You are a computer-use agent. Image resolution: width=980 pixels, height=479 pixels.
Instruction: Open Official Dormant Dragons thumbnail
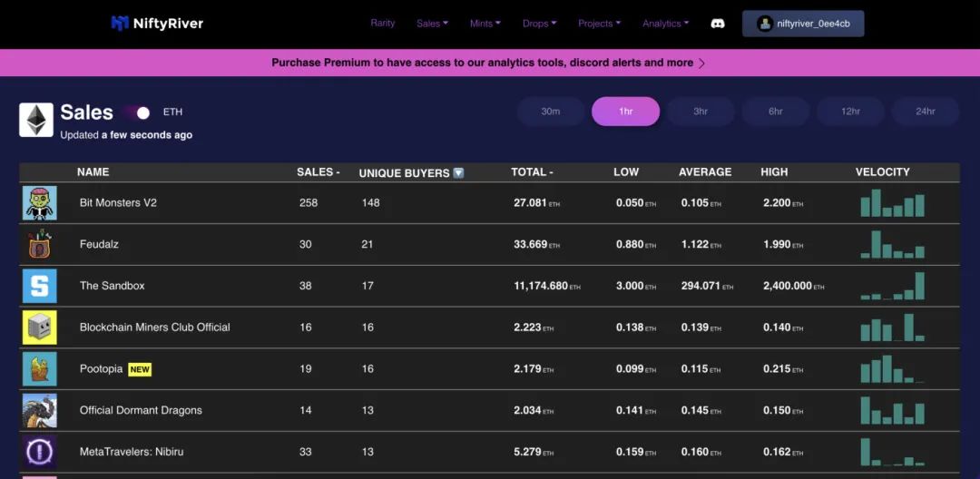[x=39, y=410]
